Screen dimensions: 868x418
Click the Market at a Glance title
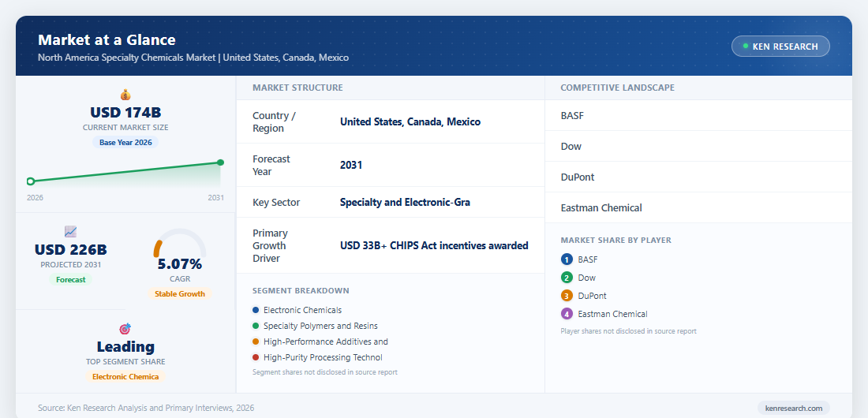tap(107, 40)
